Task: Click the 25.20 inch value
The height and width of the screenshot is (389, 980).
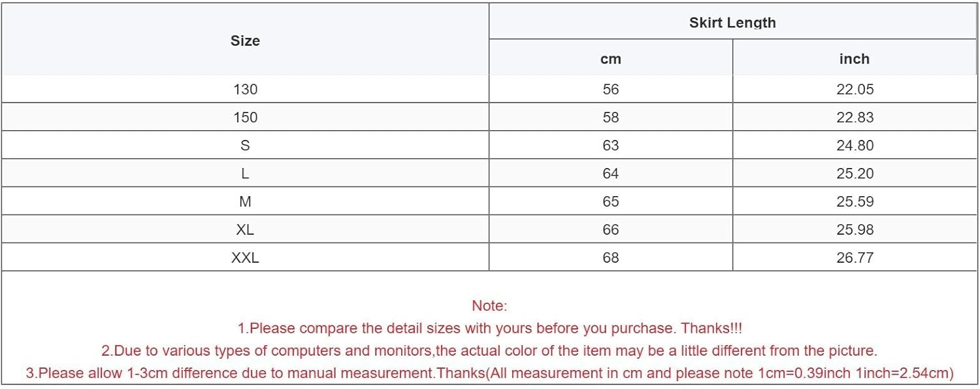Action: pos(855,174)
